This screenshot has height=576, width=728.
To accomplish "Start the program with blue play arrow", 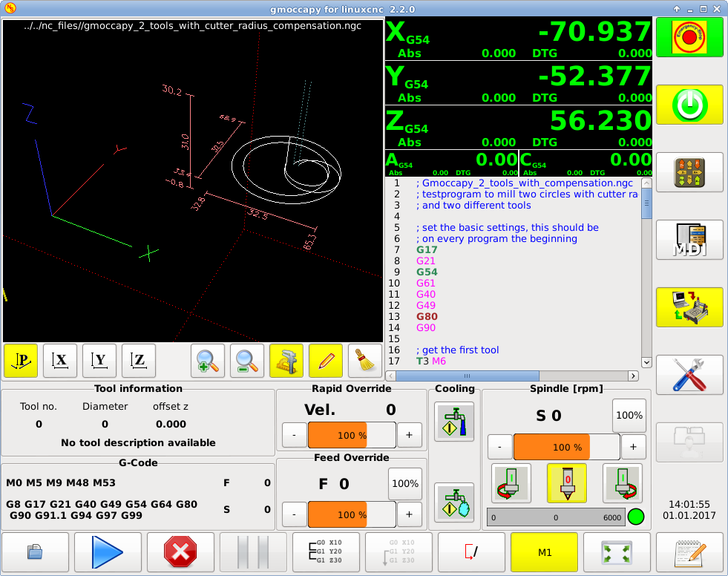I will 107,552.
